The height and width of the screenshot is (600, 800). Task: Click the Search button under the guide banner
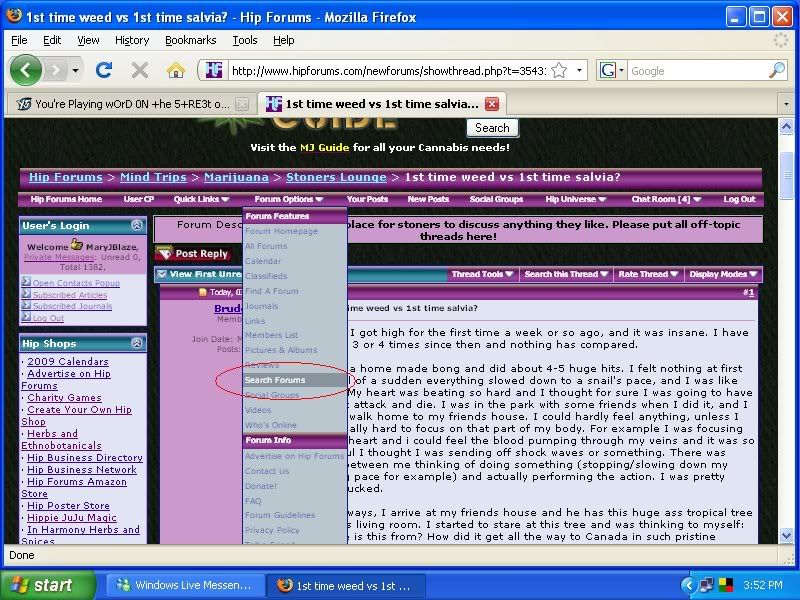point(491,128)
